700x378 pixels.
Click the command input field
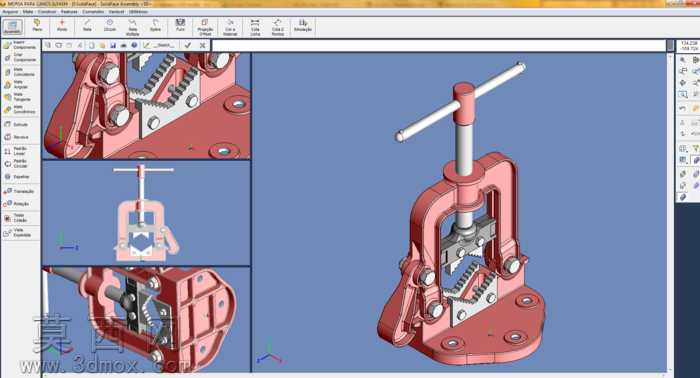tap(439, 46)
